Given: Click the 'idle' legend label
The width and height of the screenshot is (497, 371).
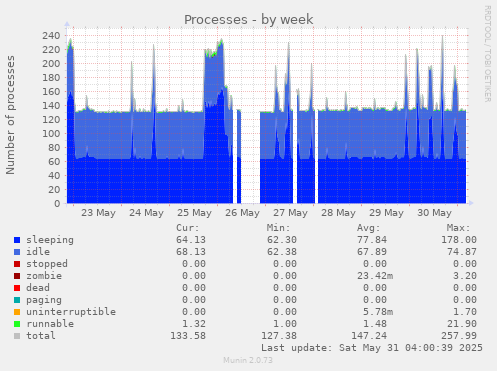Looking at the screenshot, I should (x=38, y=252).
